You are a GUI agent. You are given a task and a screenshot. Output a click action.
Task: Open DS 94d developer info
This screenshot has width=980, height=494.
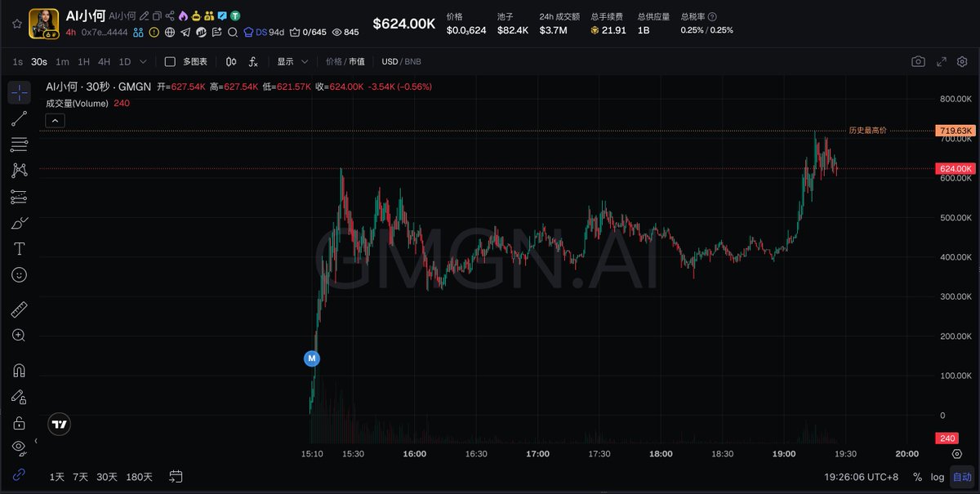(264, 32)
